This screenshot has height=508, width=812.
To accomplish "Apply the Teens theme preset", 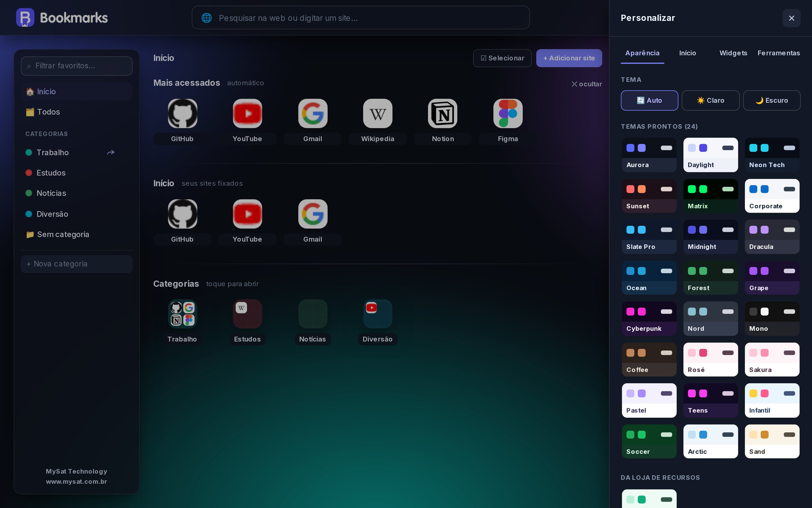I will 711,400.
